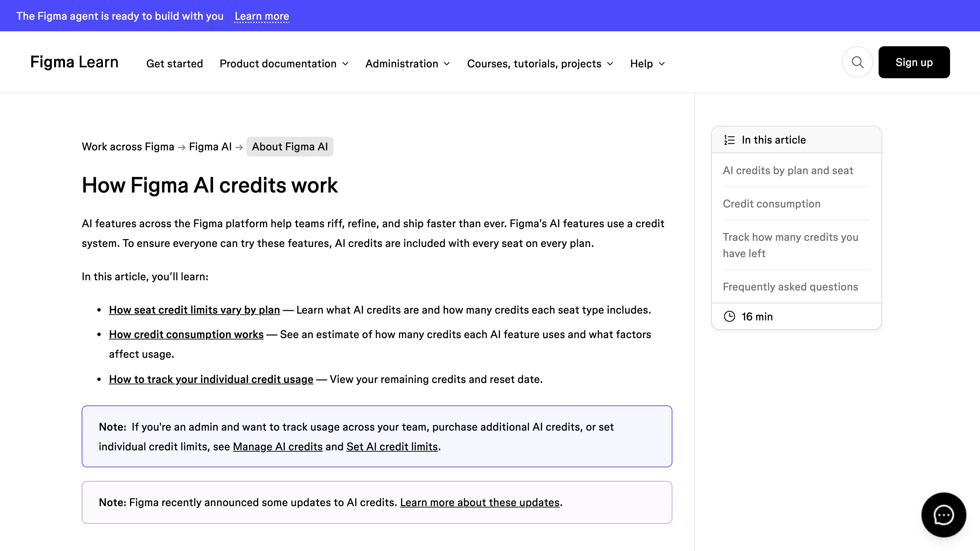Jump to AI credits by plan and seat
Viewport: 980px width, 551px height.
pos(788,170)
